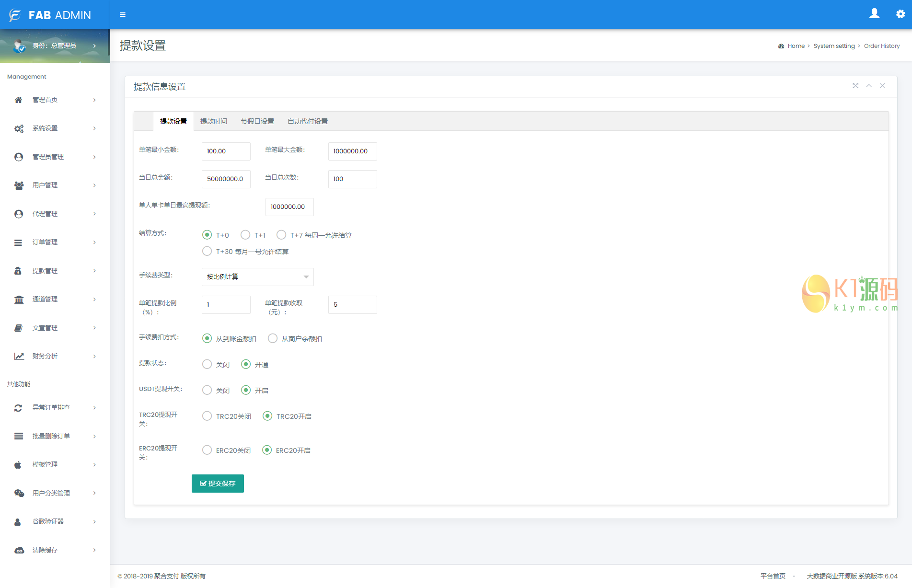Screen dimensions: 912x588
Task: Click the 文章管理 book icon
Action: click(18, 328)
